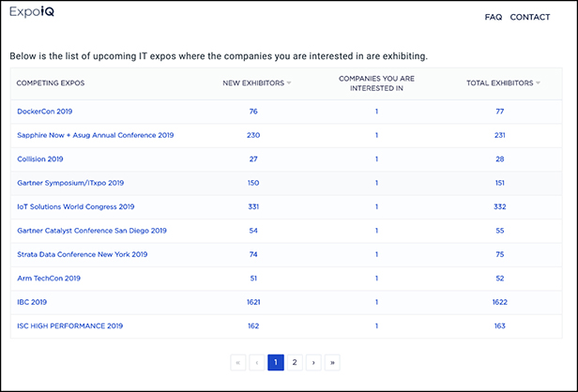Click new exhibitors value 331

[253, 206]
